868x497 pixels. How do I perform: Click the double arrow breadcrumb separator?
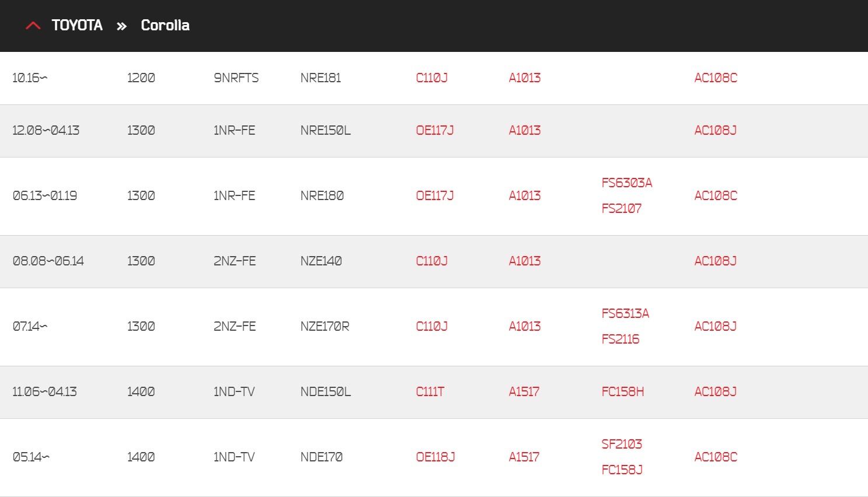121,26
